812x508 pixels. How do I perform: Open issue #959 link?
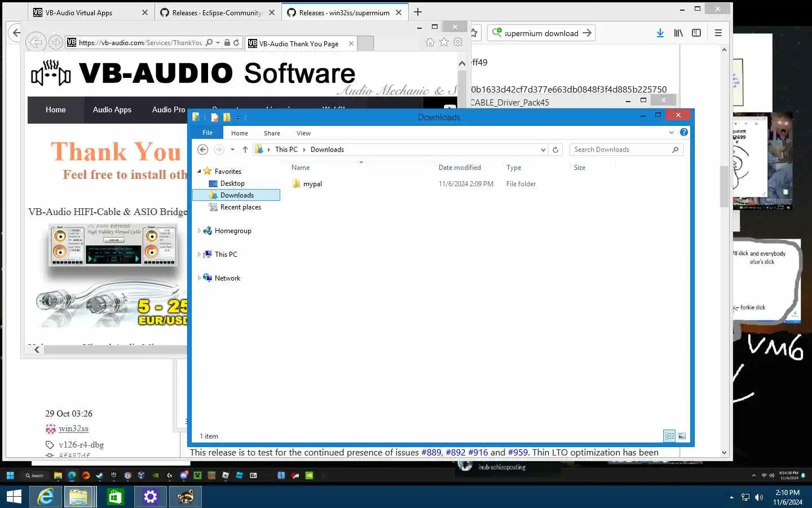pyautogui.click(x=518, y=452)
